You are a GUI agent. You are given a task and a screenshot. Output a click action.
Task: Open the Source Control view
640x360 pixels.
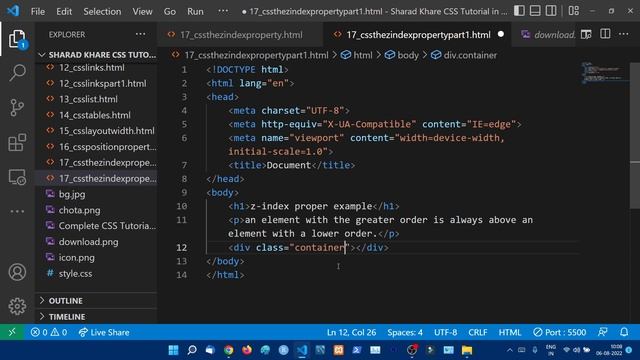tap(17, 108)
